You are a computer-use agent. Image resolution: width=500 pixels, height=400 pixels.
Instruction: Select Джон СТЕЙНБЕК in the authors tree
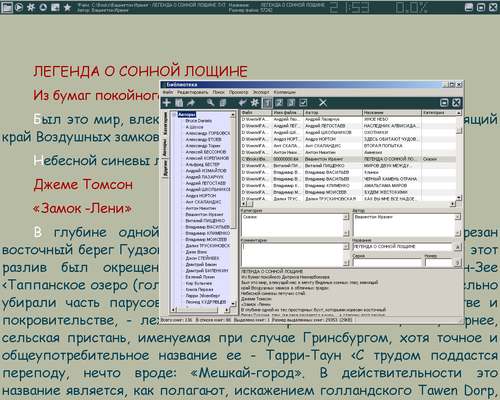[202, 258]
